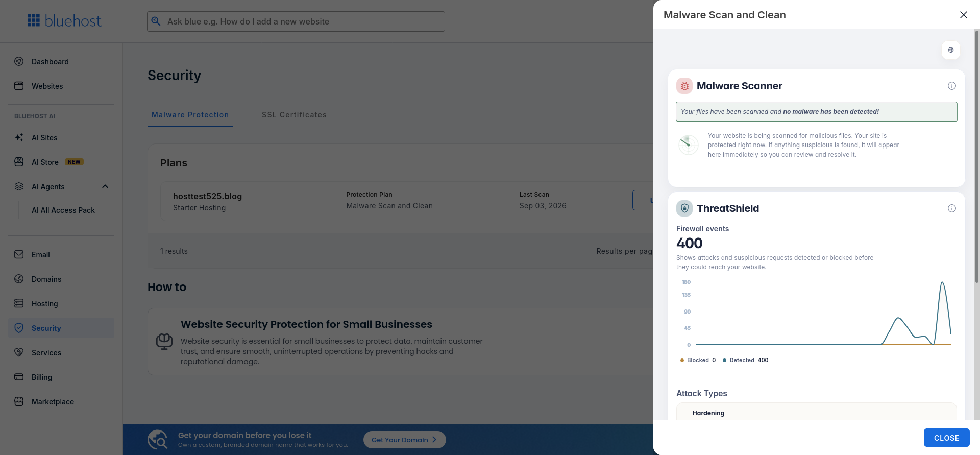
Task: Click the Billing card icon
Action: coord(19,377)
